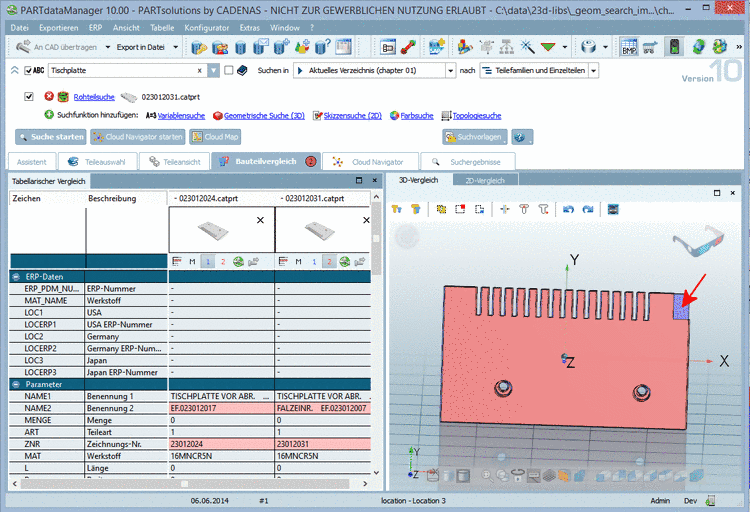Click the red delete icon beside Rohteilsuche
This screenshot has height=512, width=750.
tap(48, 96)
